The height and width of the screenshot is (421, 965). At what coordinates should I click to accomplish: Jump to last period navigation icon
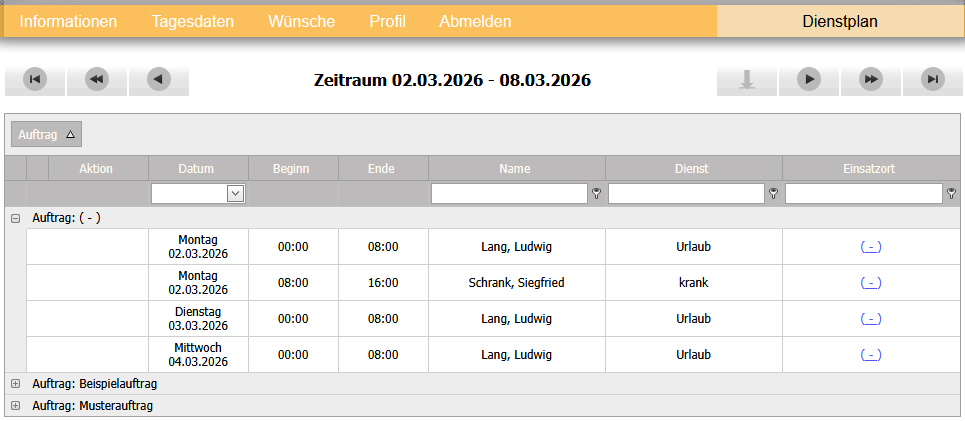tap(932, 80)
